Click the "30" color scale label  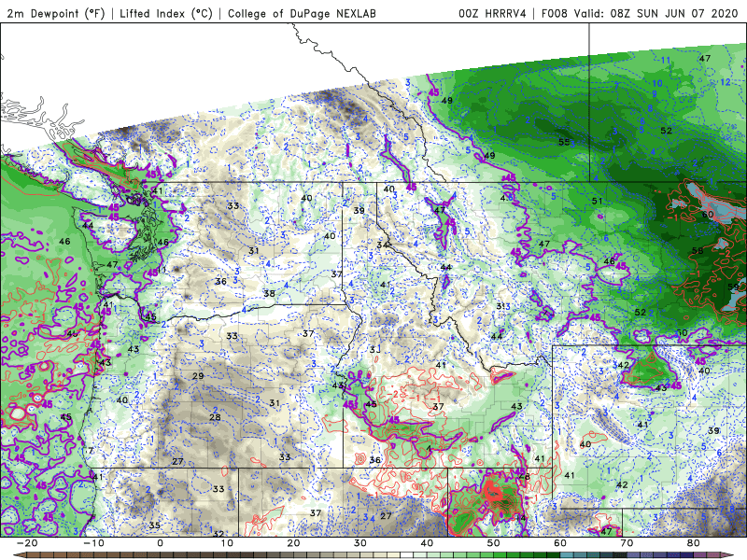[360, 543]
